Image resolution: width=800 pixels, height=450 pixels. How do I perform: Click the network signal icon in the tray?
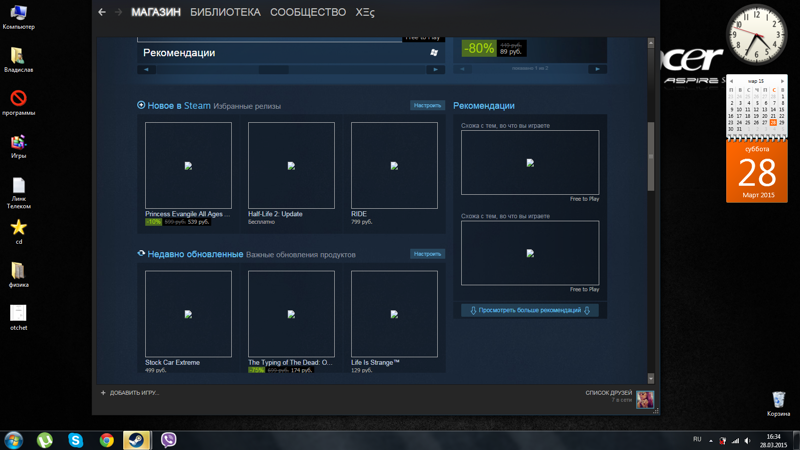tap(735, 440)
